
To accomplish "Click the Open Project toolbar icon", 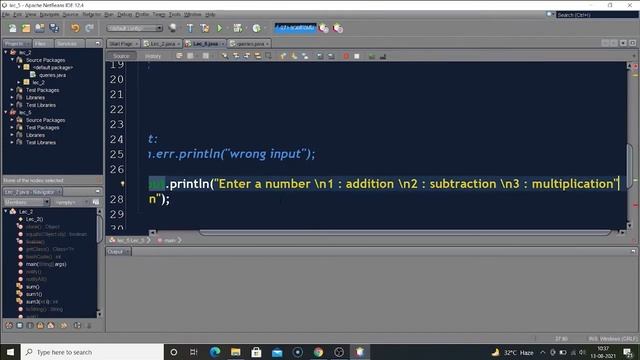I will 40,28.
